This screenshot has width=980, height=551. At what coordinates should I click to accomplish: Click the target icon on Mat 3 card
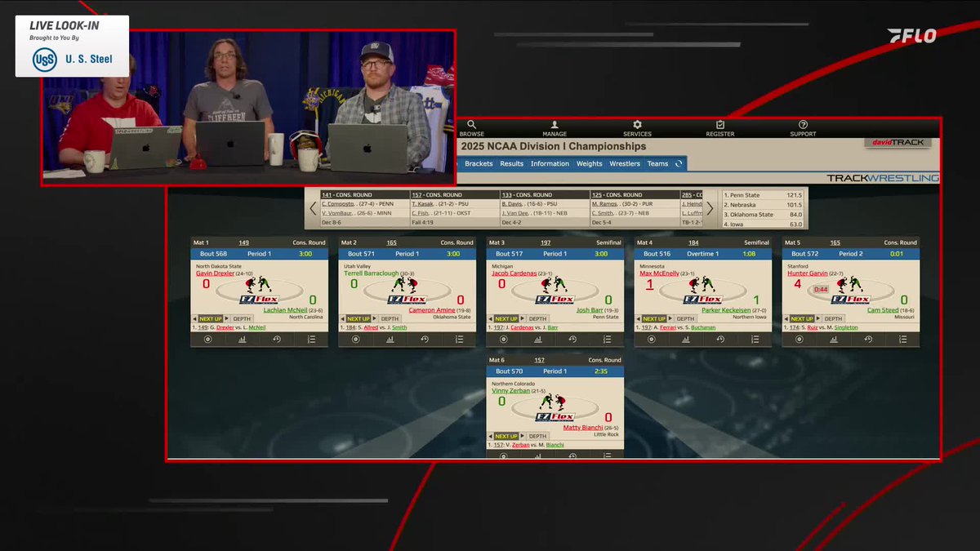pos(504,340)
